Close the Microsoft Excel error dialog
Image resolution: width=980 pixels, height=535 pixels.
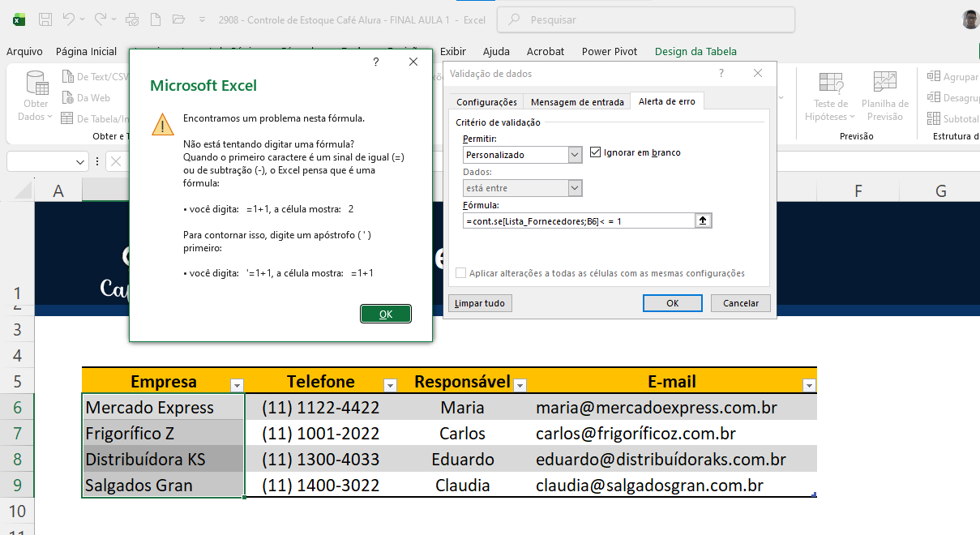pos(413,62)
